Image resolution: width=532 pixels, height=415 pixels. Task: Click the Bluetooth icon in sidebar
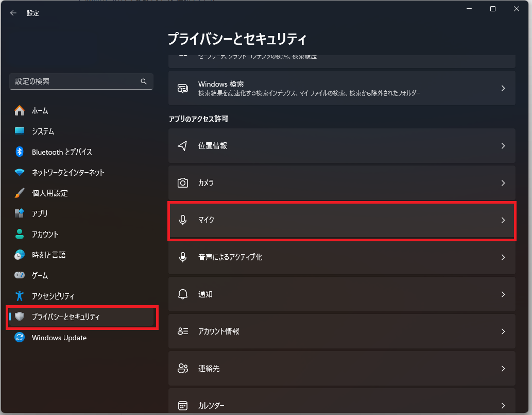click(20, 152)
